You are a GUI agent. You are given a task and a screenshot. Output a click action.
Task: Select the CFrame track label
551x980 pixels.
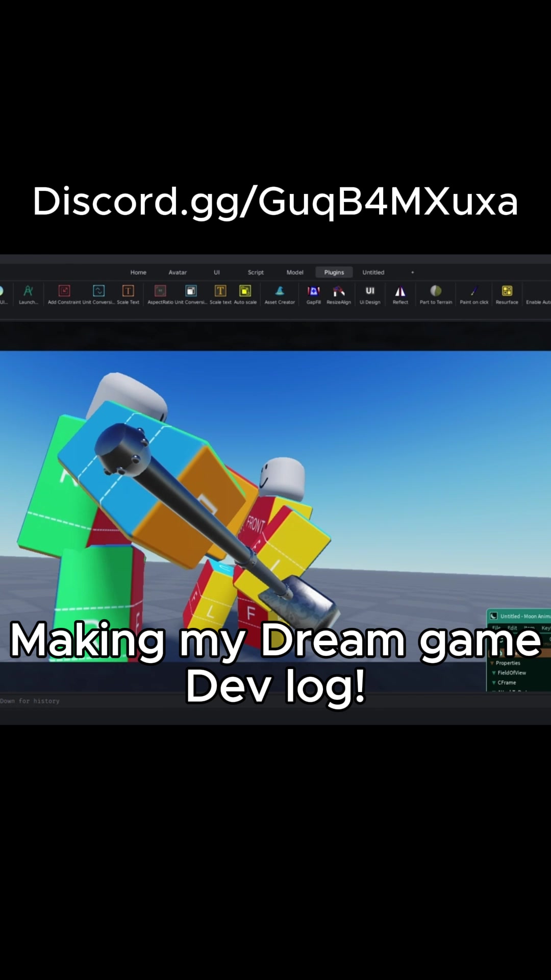coord(507,682)
